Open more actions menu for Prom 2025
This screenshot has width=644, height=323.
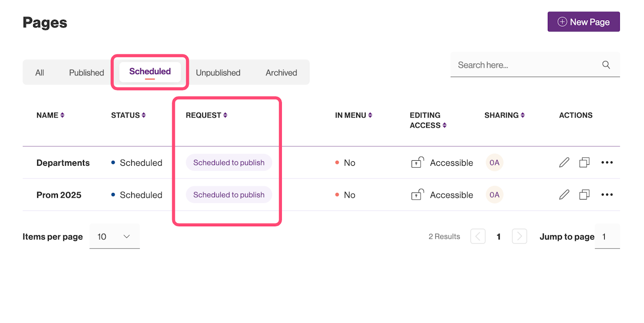607,195
